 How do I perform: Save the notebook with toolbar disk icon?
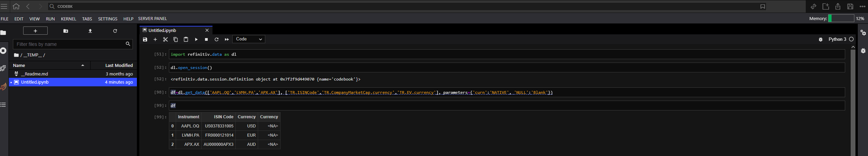coord(145,39)
